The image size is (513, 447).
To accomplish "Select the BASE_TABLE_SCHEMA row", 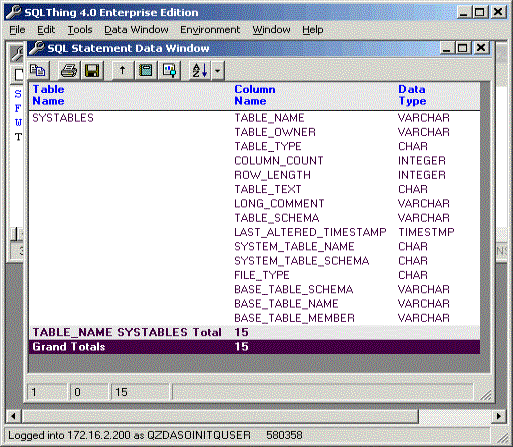I will (254, 289).
